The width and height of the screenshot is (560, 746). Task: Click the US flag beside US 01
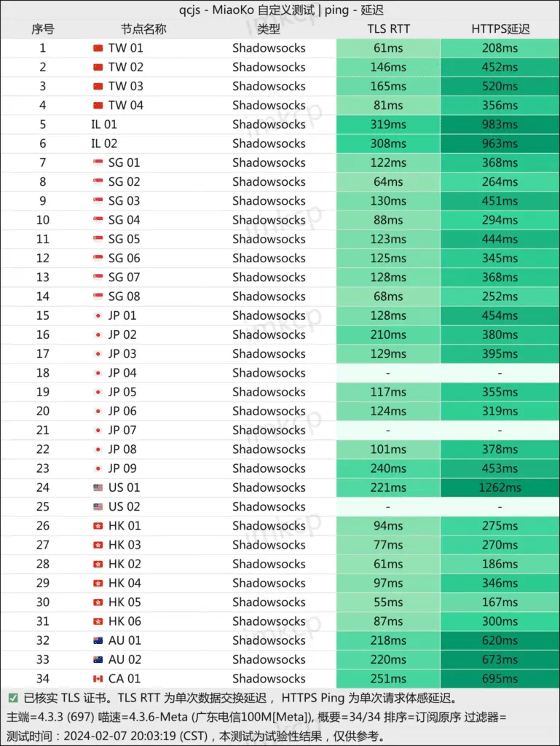98,487
